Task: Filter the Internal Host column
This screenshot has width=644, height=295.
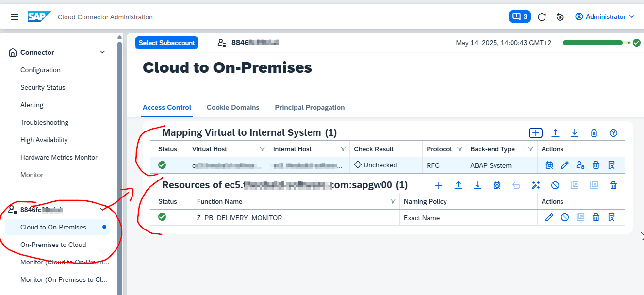Action: (x=343, y=149)
